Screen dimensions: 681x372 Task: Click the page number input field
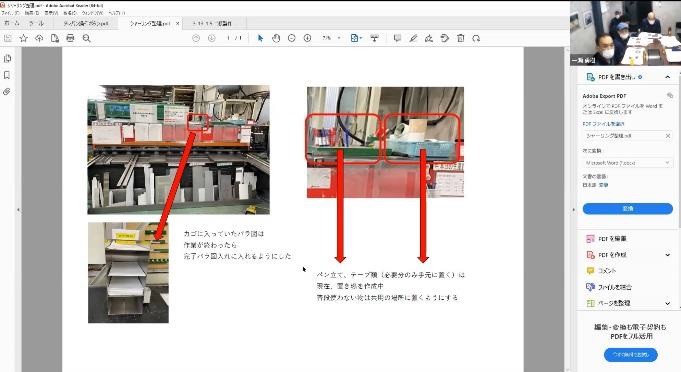click(229, 38)
